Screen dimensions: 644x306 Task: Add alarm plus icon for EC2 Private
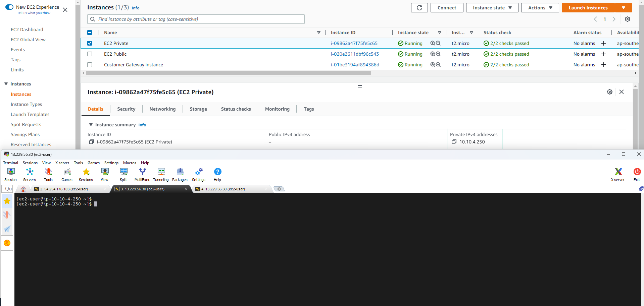[x=604, y=43]
